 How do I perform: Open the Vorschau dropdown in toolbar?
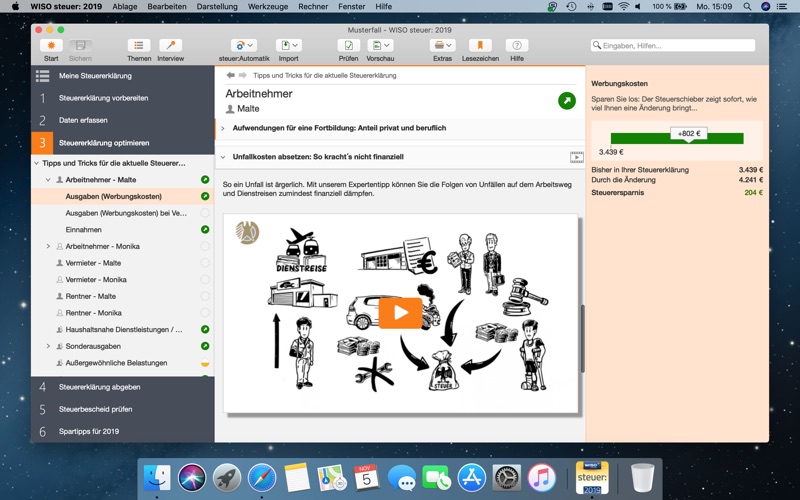click(380, 46)
